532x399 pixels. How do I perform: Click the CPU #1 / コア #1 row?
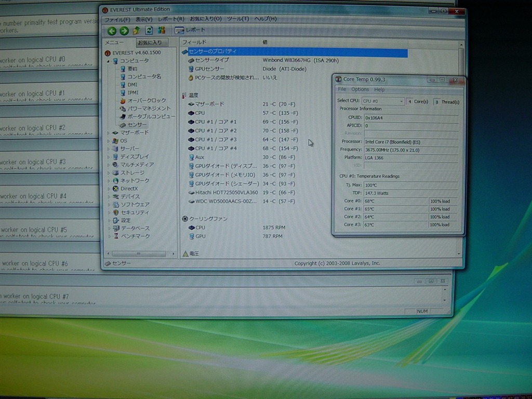pyautogui.click(x=243, y=122)
